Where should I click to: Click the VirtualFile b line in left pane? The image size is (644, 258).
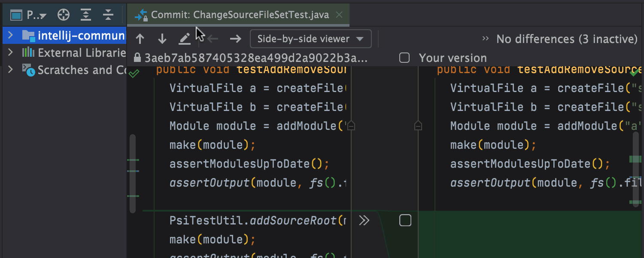click(258, 107)
